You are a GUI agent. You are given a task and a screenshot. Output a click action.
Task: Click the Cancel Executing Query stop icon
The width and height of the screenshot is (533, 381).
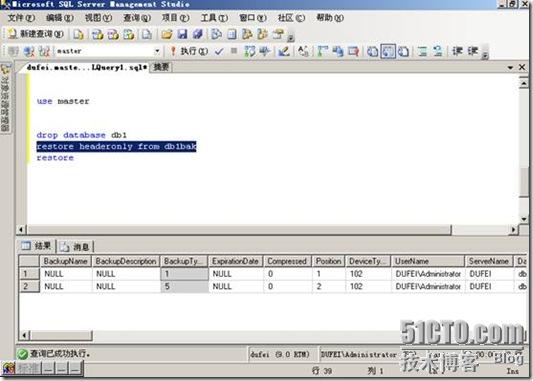tap(234, 51)
